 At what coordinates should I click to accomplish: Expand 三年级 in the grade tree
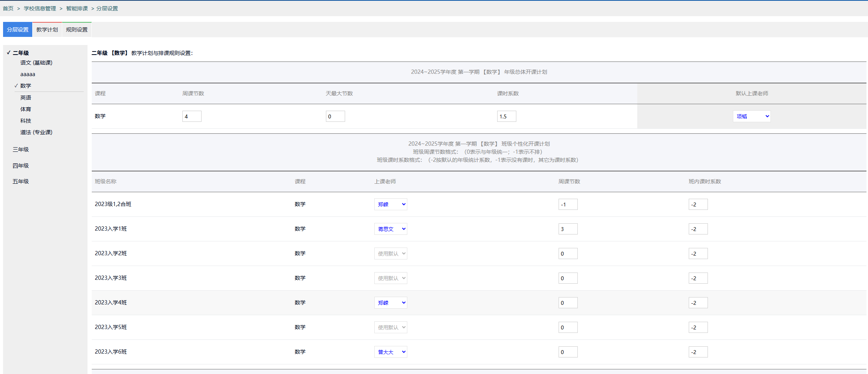click(21, 150)
